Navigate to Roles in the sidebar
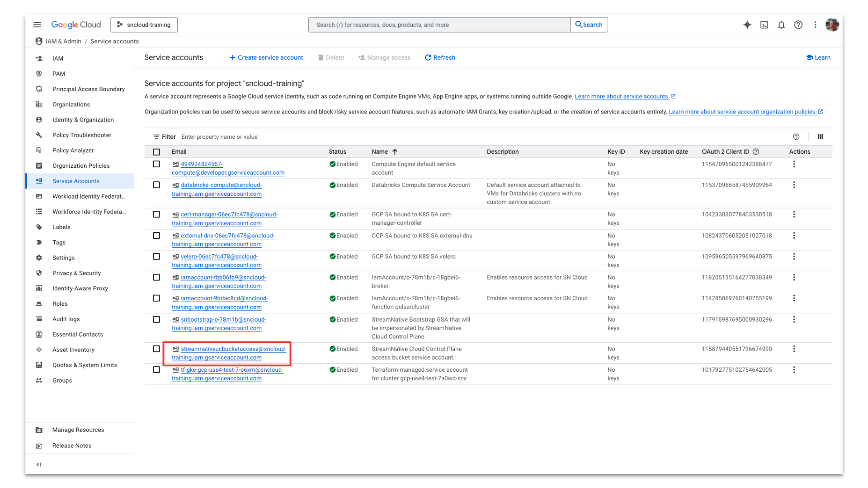 60,304
